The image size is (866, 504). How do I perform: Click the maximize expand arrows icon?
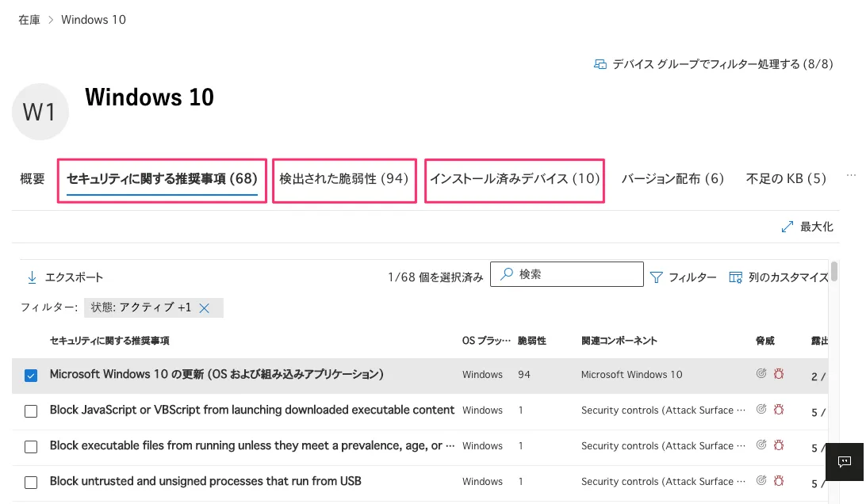787,227
